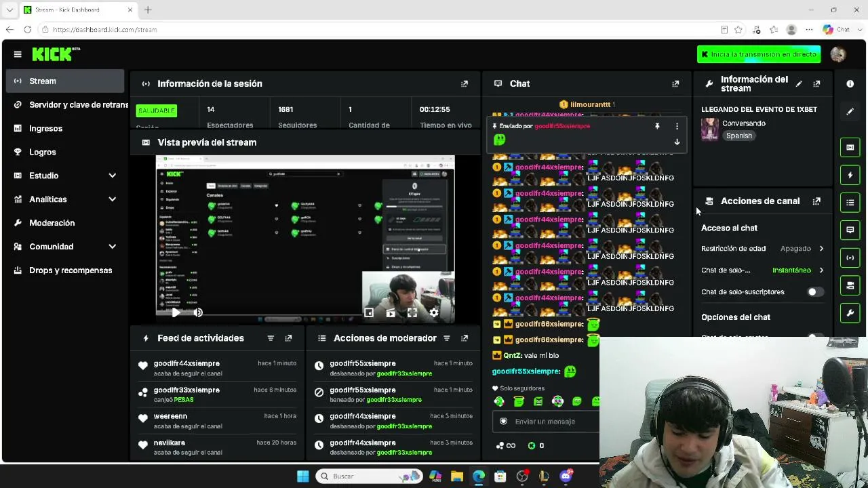This screenshot has height=488, width=868.
Task: Mute the stream preview audio
Action: click(x=198, y=312)
